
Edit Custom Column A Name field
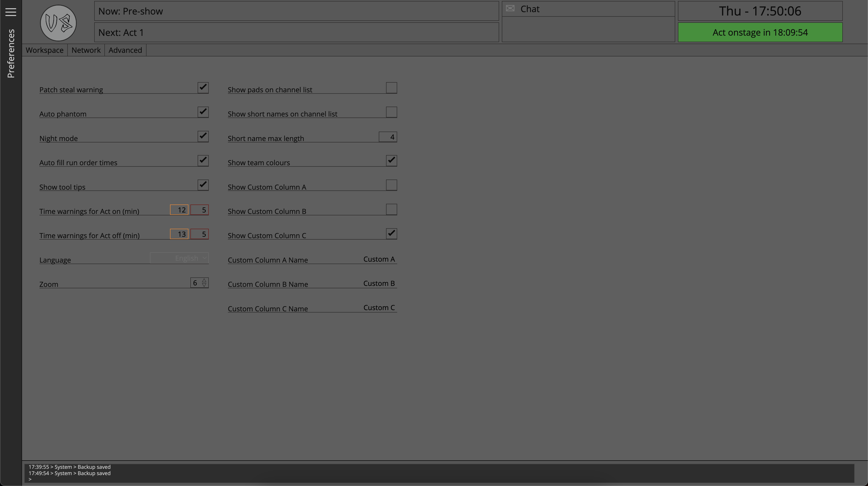(x=379, y=259)
